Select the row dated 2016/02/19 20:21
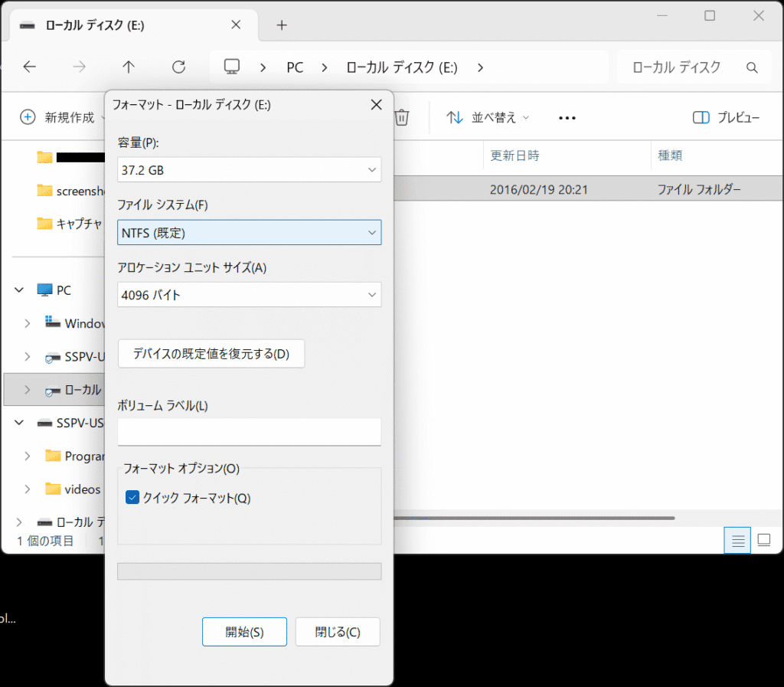This screenshot has width=784, height=687. click(x=587, y=189)
